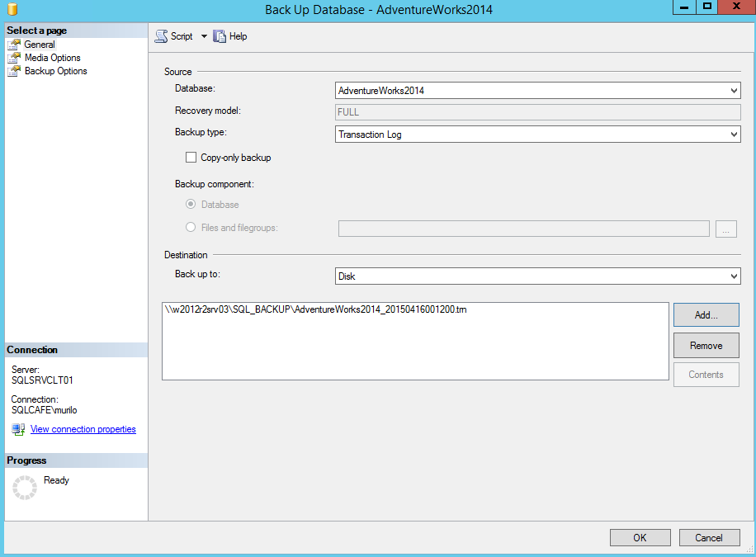
Task: Click the Backup Options page icon
Action: tap(14, 71)
